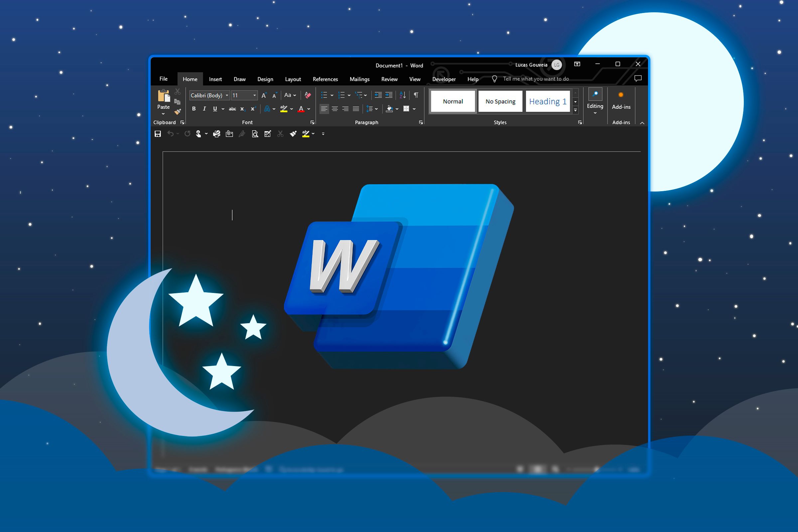
Task: Switch to the Design tab
Action: [x=265, y=79]
